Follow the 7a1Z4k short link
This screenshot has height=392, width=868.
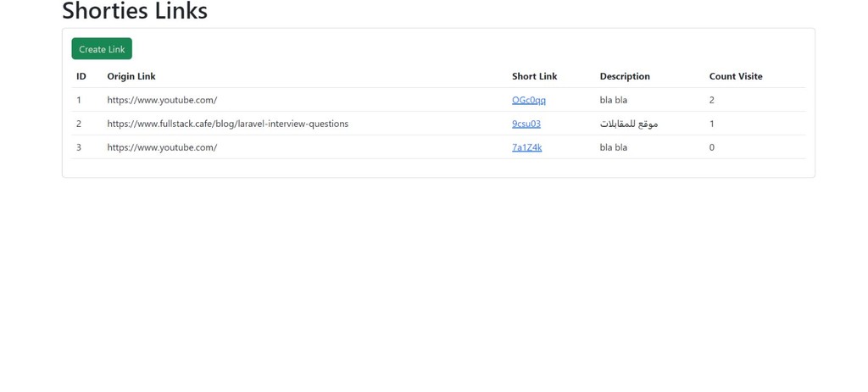527,147
